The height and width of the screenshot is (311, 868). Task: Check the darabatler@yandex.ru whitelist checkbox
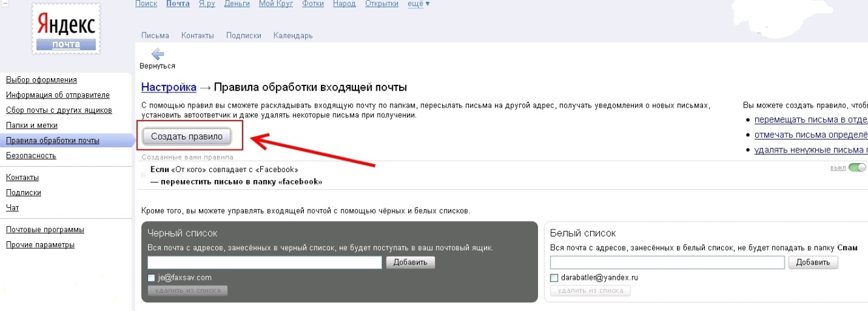554,278
